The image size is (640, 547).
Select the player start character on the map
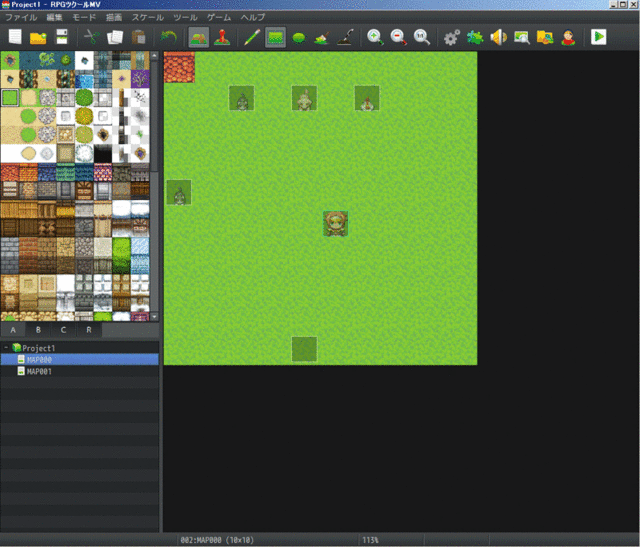(336, 223)
